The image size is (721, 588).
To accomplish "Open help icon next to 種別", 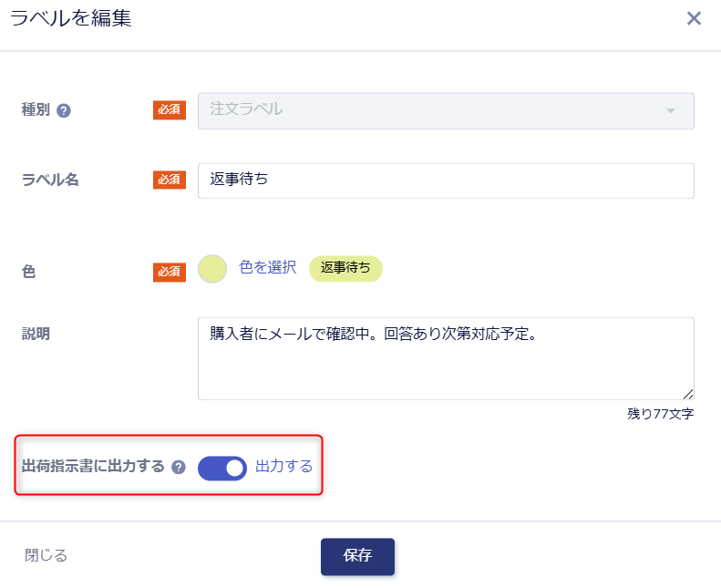I will pyautogui.click(x=64, y=111).
